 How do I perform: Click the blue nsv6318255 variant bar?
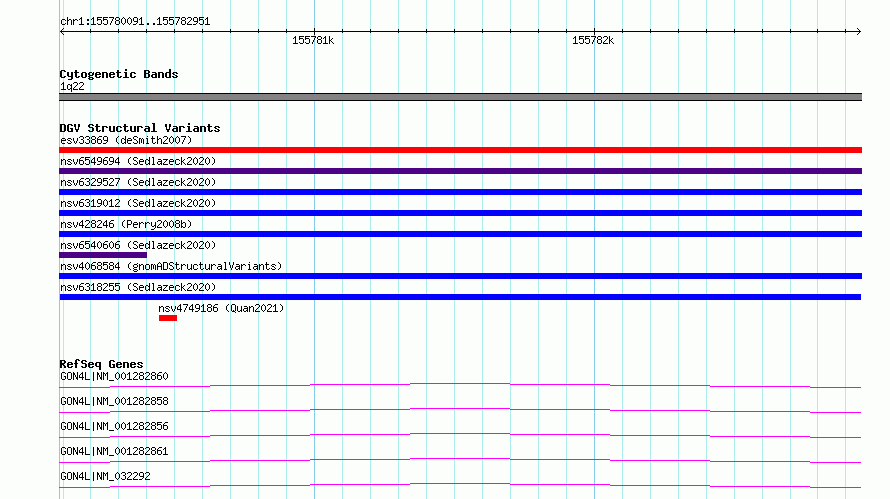click(460, 297)
